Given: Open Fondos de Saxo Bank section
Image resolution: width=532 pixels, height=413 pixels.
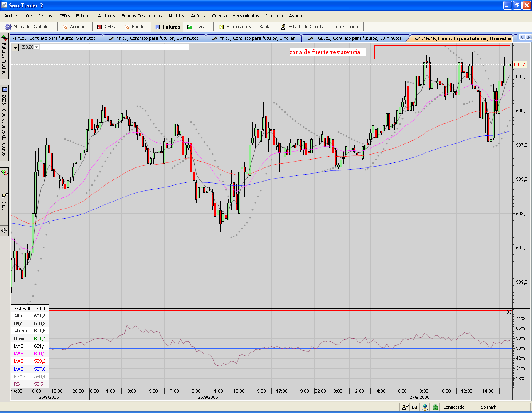Looking at the screenshot, I should point(244,27).
